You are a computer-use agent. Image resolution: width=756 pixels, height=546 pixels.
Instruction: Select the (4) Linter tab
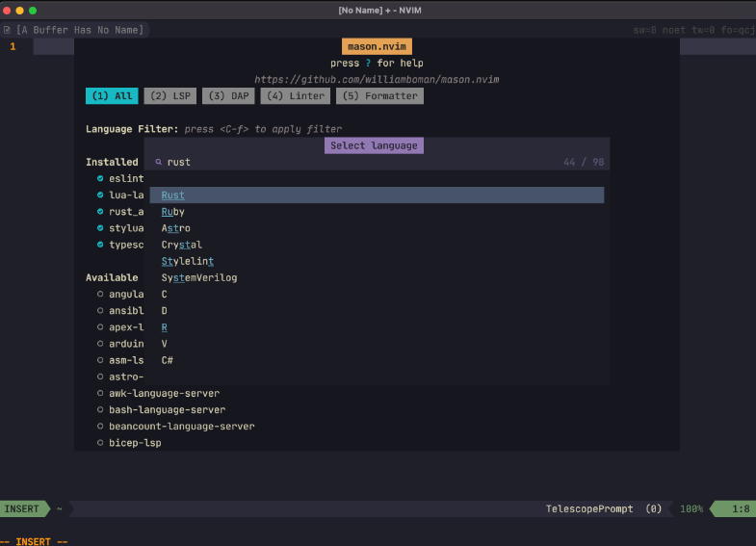point(296,96)
